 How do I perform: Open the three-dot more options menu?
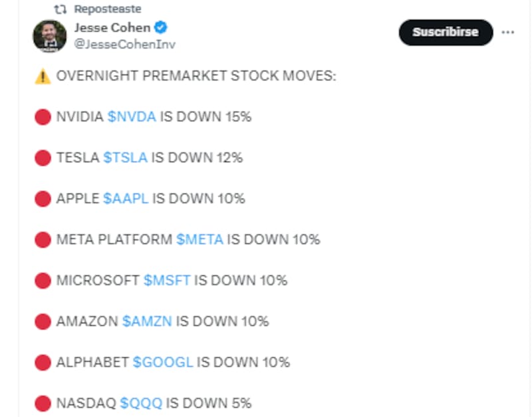point(508,32)
